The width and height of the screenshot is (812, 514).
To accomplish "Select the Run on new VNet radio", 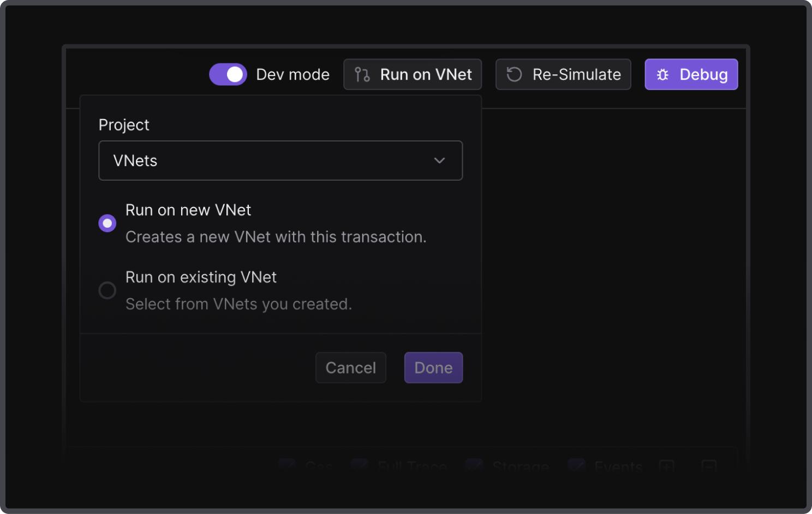I will [108, 223].
